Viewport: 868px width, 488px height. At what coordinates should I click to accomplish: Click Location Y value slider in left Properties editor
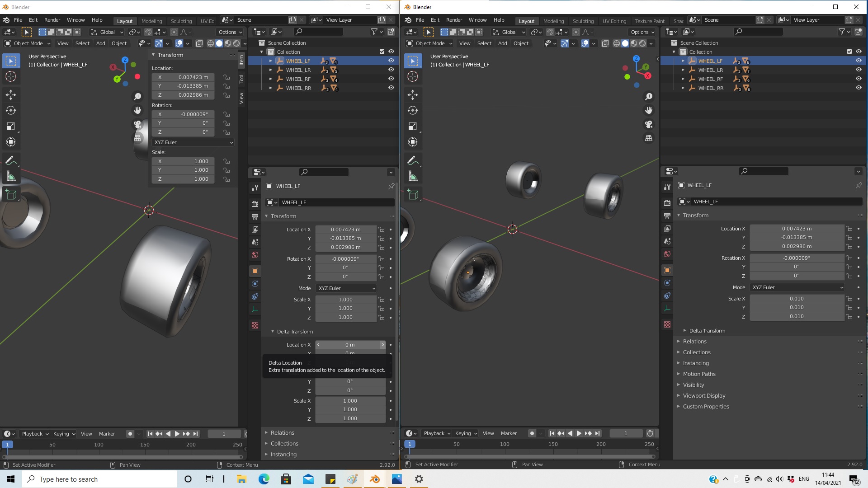pos(346,238)
